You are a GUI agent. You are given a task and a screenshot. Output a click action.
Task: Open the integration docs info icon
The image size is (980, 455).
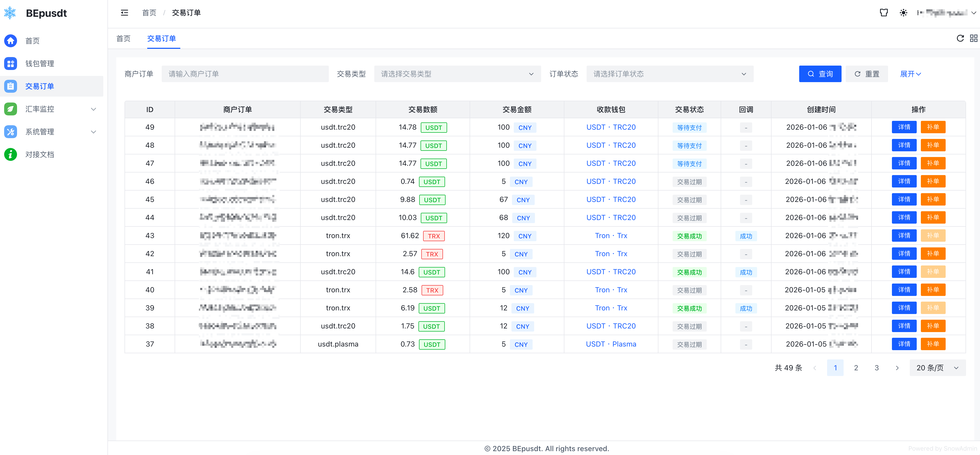click(x=11, y=154)
